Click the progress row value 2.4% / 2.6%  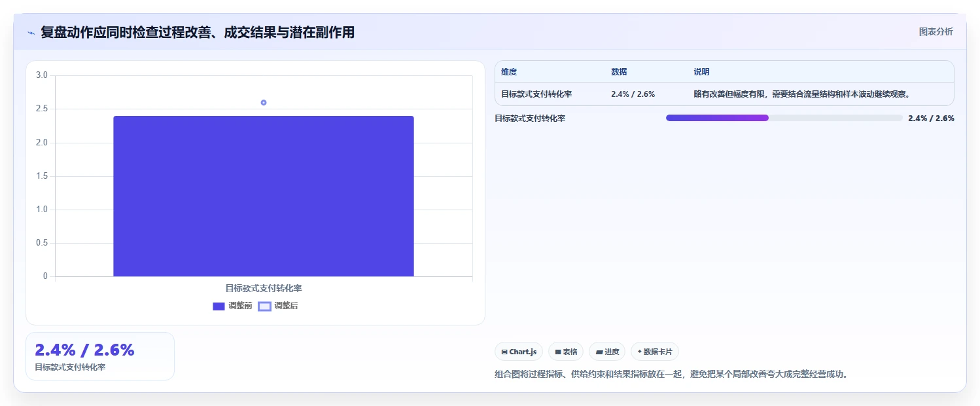pyautogui.click(x=931, y=119)
